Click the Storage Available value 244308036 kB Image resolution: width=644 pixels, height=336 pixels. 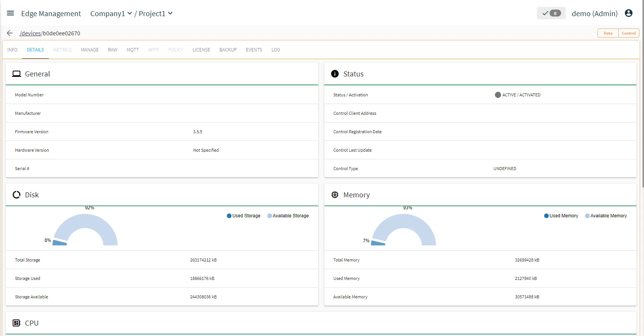203,297
